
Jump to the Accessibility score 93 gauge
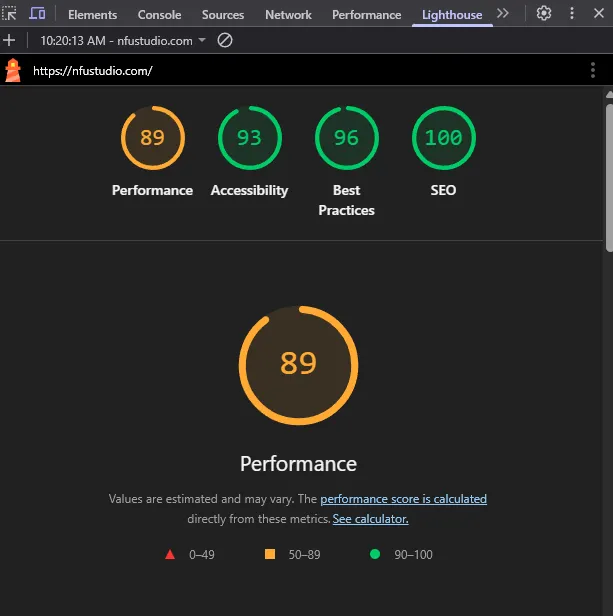[x=249, y=138]
